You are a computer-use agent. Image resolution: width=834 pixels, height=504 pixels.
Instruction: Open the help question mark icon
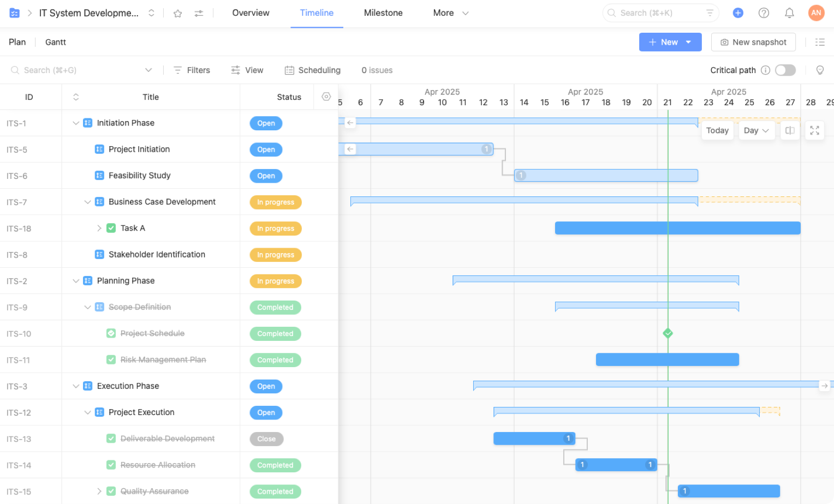point(764,13)
